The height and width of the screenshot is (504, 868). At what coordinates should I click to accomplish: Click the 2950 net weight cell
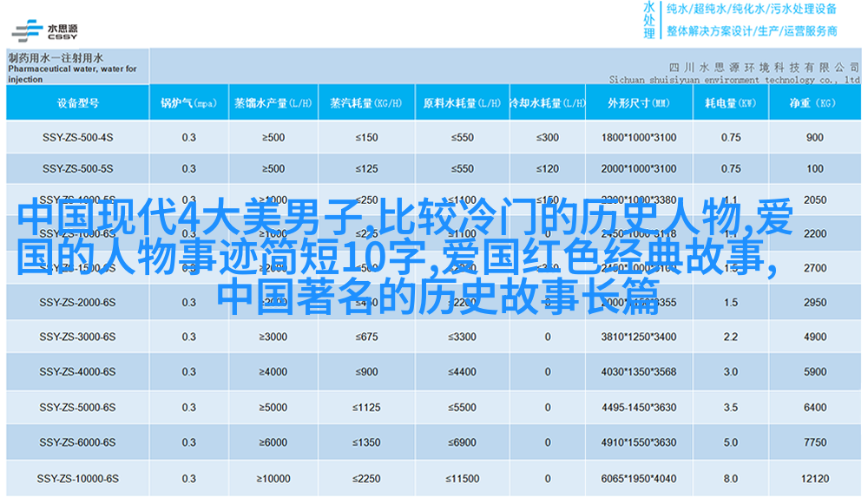click(815, 303)
